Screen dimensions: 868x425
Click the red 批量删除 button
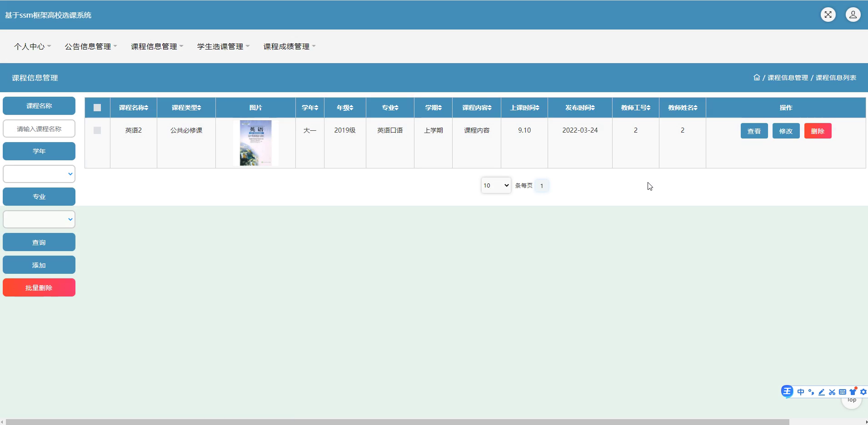[x=39, y=287]
